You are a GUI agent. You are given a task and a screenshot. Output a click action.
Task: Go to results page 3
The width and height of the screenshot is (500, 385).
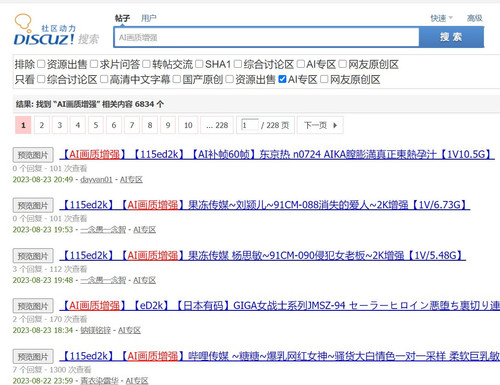(x=60, y=125)
